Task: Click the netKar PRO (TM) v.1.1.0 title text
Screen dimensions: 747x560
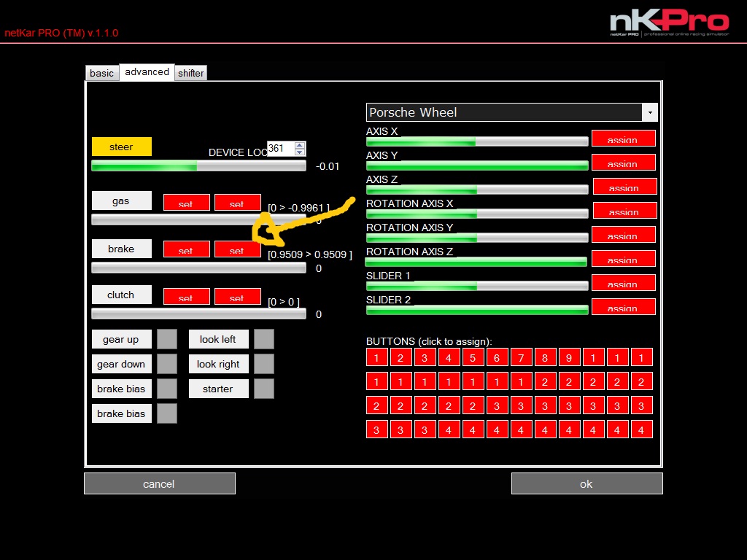Action: pos(61,33)
